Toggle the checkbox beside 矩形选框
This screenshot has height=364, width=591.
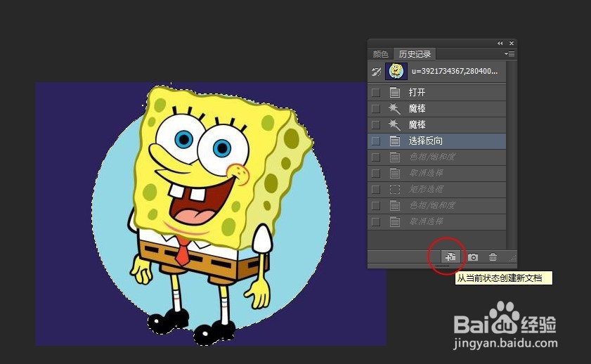376,189
